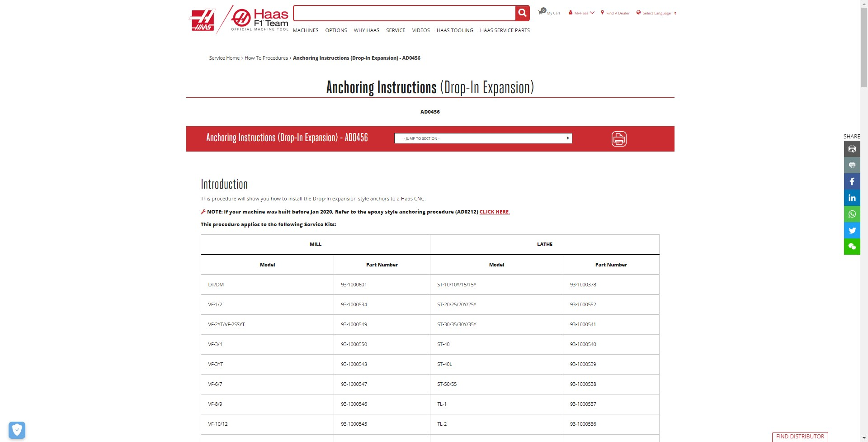
Task: Click the globe icon beside Select Language
Action: point(638,13)
